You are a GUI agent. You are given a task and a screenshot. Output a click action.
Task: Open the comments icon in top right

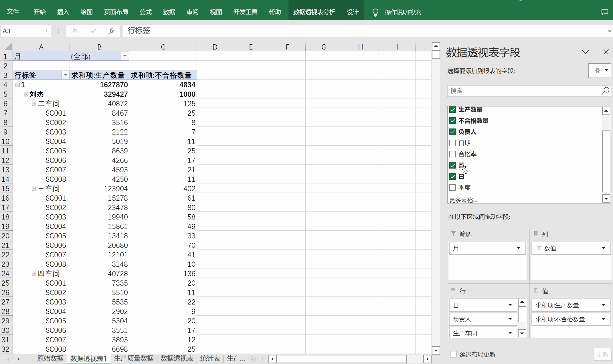click(604, 12)
